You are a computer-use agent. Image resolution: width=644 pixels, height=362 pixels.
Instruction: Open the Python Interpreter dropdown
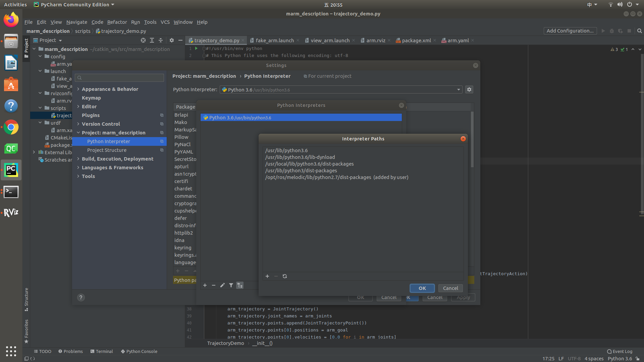[459, 89]
